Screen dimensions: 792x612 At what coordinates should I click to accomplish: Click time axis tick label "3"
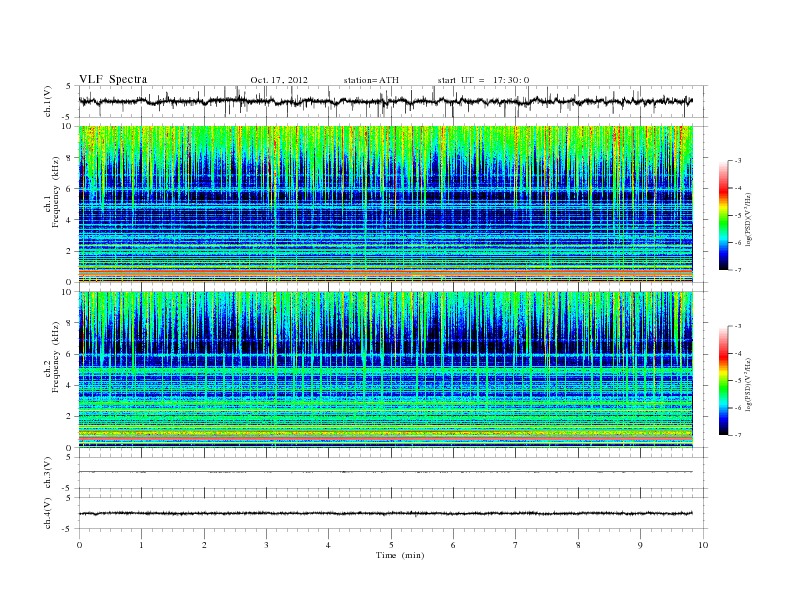click(266, 545)
